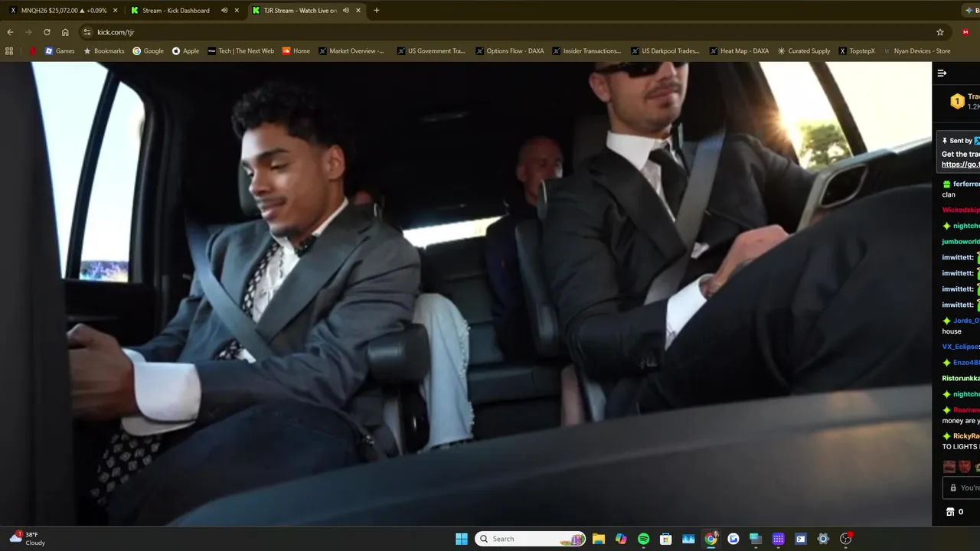Image resolution: width=980 pixels, height=551 pixels.
Task: Open the shop icon next to 0
Action: [950, 512]
